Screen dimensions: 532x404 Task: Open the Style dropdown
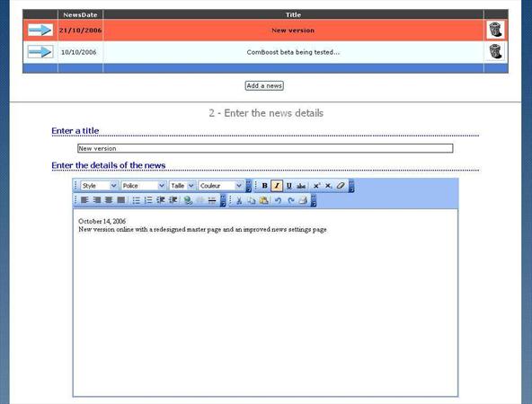[99, 186]
